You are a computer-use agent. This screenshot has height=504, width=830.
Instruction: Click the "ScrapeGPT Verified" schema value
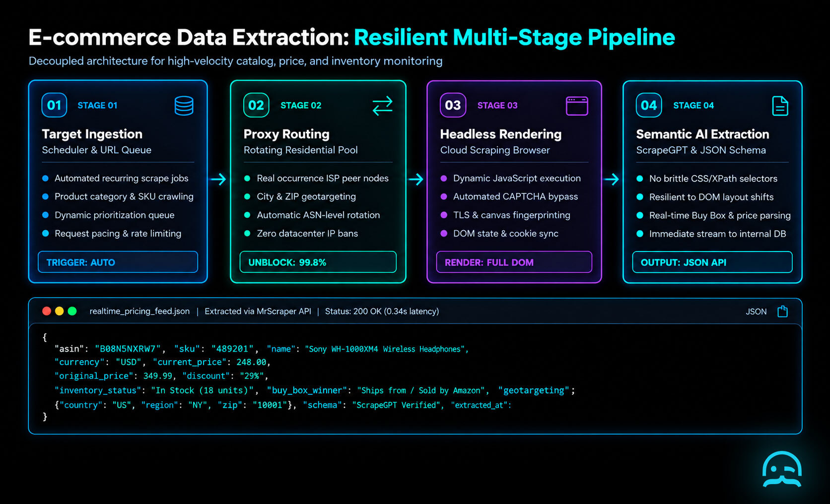pos(396,405)
